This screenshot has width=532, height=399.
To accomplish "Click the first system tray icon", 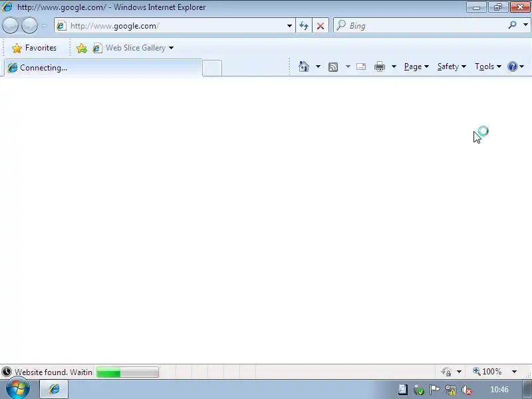I will (x=403, y=390).
